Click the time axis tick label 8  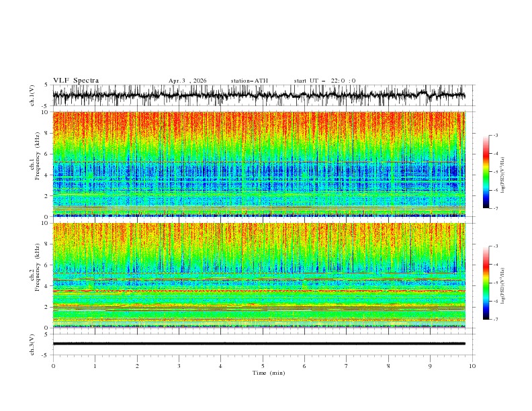(388, 366)
